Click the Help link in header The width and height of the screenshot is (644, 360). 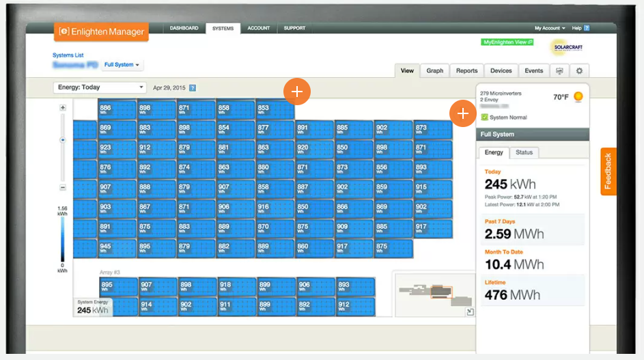click(x=576, y=28)
